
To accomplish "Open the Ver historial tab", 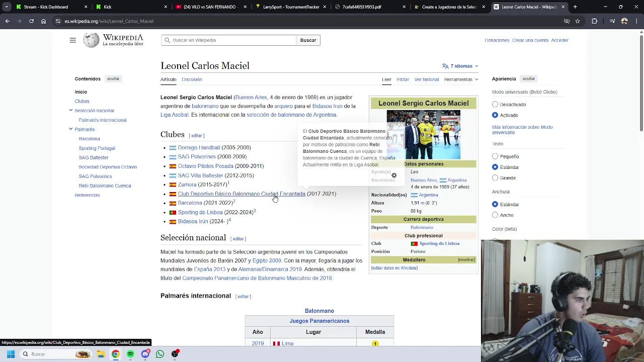I will tap(427, 79).
